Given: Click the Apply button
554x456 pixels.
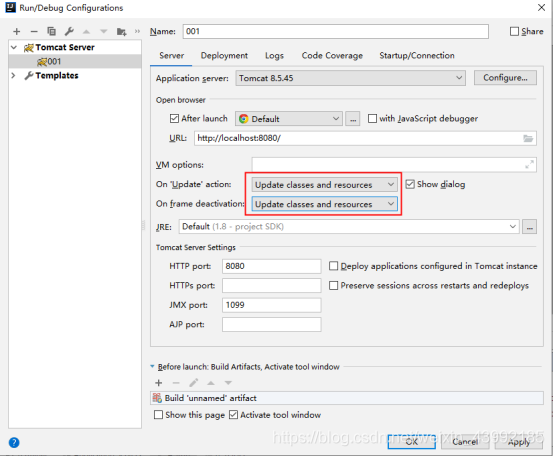Looking at the screenshot, I should click(x=519, y=442).
